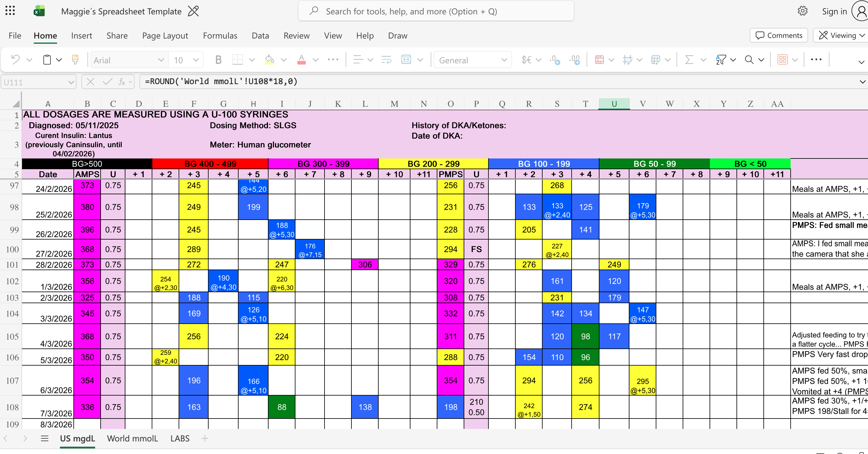Expand the formula bar chevron

point(862,82)
